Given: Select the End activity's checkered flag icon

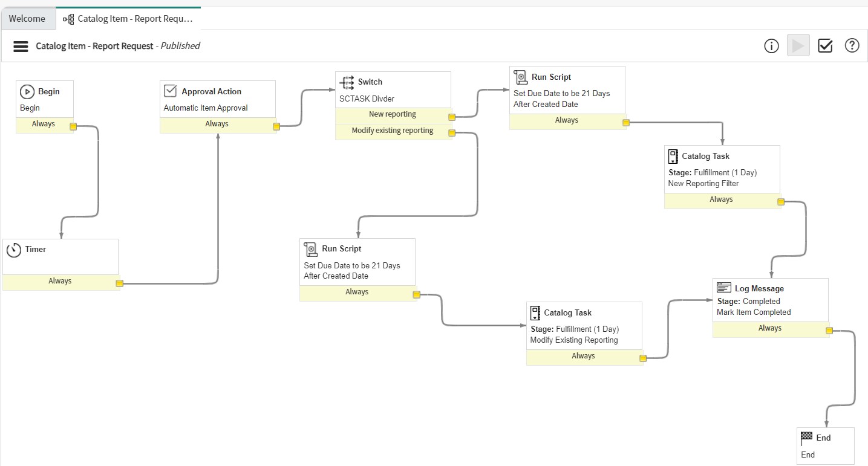Looking at the screenshot, I should [808, 438].
